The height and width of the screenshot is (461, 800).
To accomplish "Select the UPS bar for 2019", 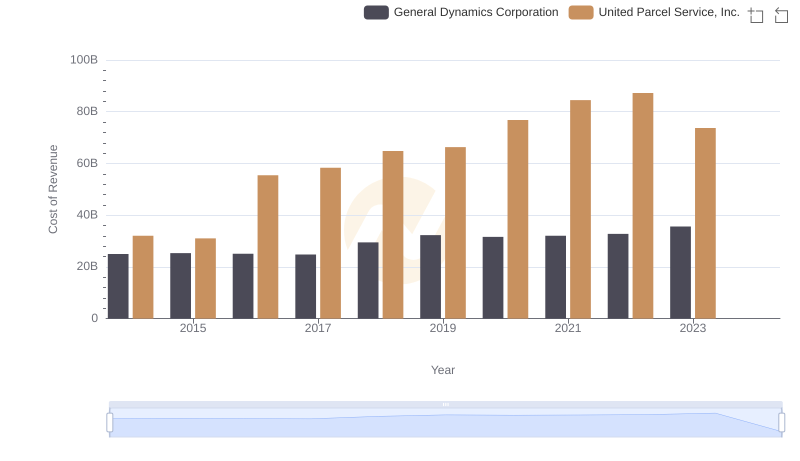I will coord(455,233).
